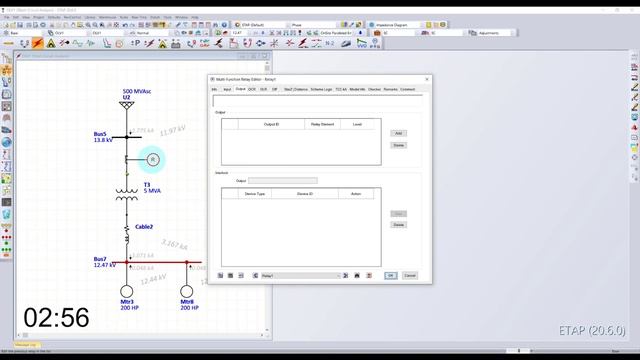Viewport: 640px width, 360px height.
Task: Click the T3 transformer symbol
Action: pyautogui.click(x=127, y=195)
